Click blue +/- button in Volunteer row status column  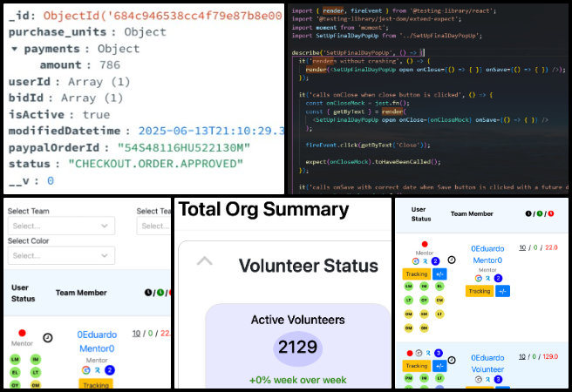click(x=439, y=366)
